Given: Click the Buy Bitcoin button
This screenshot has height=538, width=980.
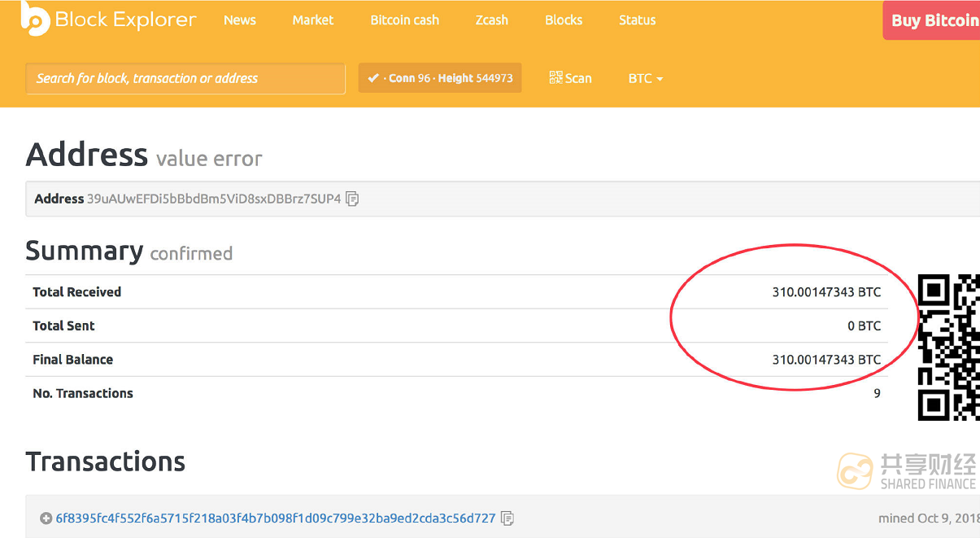Looking at the screenshot, I should pyautogui.click(x=931, y=20).
